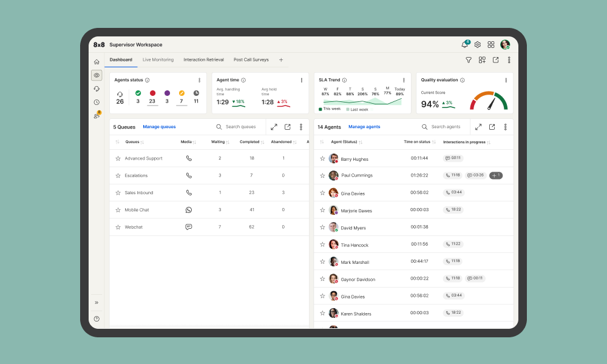Open Agent time widget options menu
The image size is (607, 364).
click(x=302, y=80)
